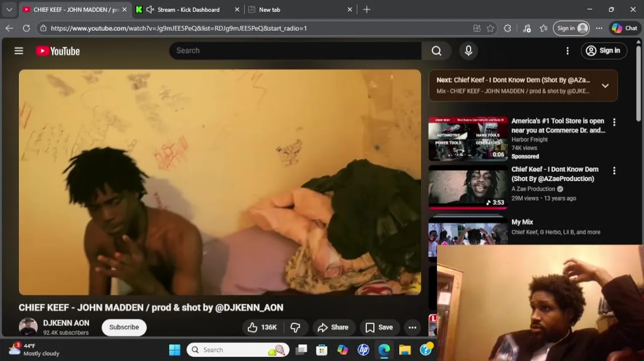Open File Explorer on taskbar
Viewport: 644px width, 361px height.
(x=405, y=349)
